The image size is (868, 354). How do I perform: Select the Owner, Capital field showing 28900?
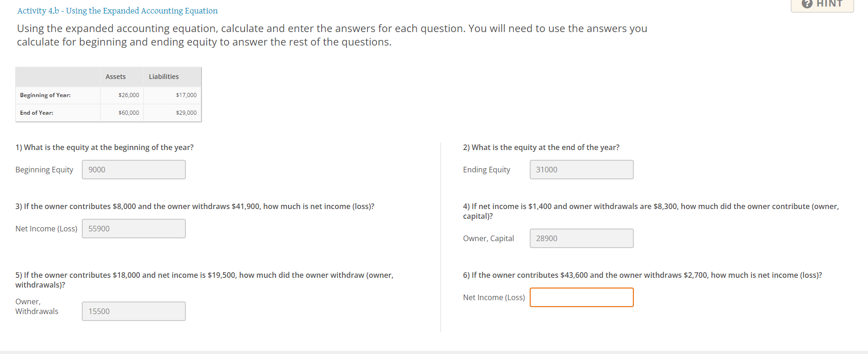[x=581, y=238]
